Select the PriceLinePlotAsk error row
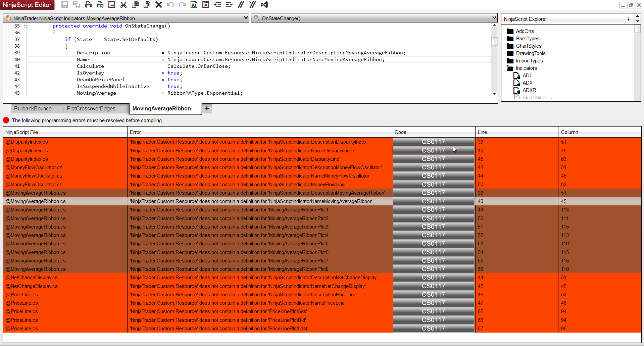The width and height of the screenshot is (644, 346). tap(322, 311)
